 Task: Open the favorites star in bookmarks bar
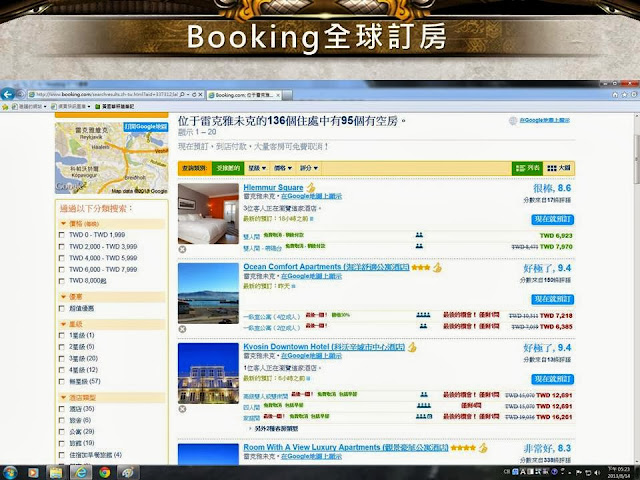pyautogui.click(x=5, y=107)
